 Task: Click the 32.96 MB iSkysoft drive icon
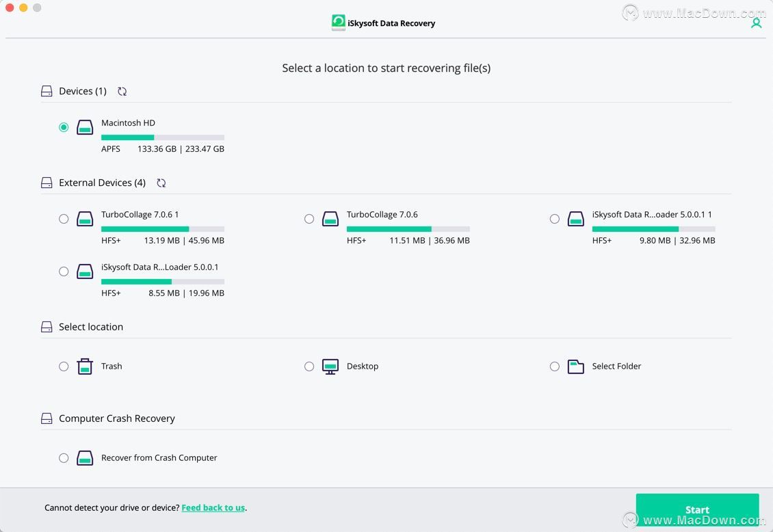coord(576,219)
